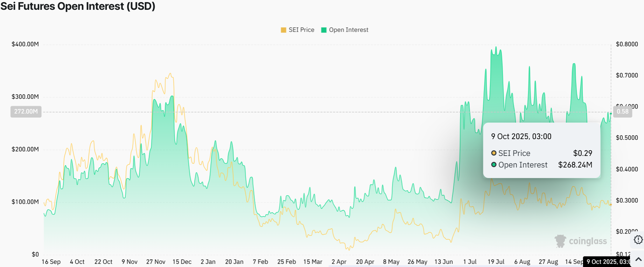Click the 0.58 crosshair label on right axis
This screenshot has width=644, height=267.
tap(623, 111)
